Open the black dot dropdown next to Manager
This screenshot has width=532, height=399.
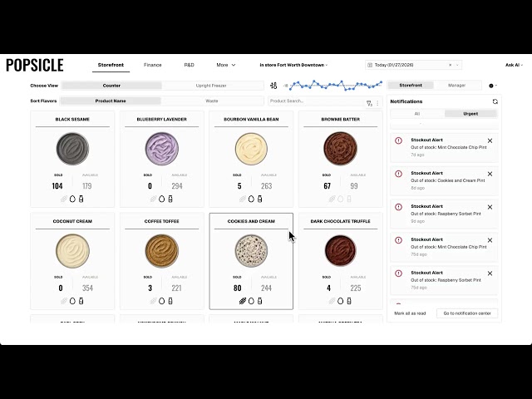(x=493, y=86)
